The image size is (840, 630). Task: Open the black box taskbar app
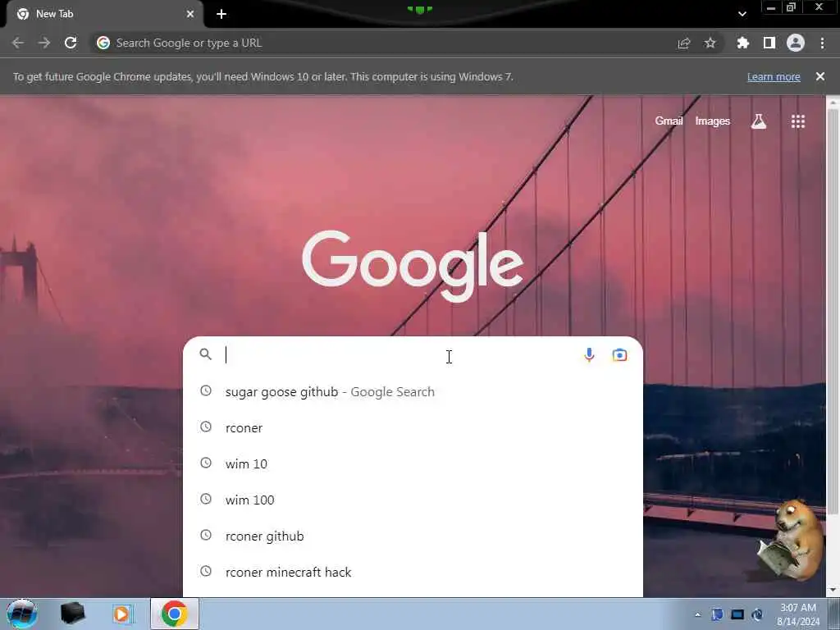pos(72,614)
